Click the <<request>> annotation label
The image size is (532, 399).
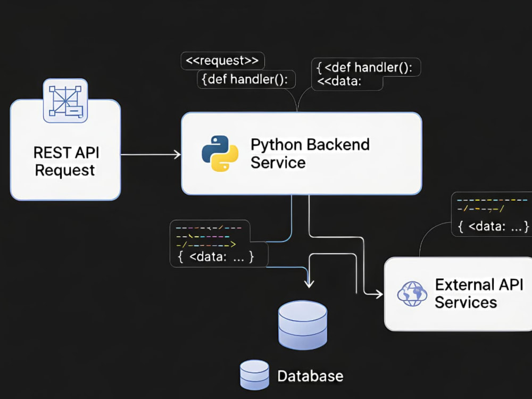click(x=222, y=61)
